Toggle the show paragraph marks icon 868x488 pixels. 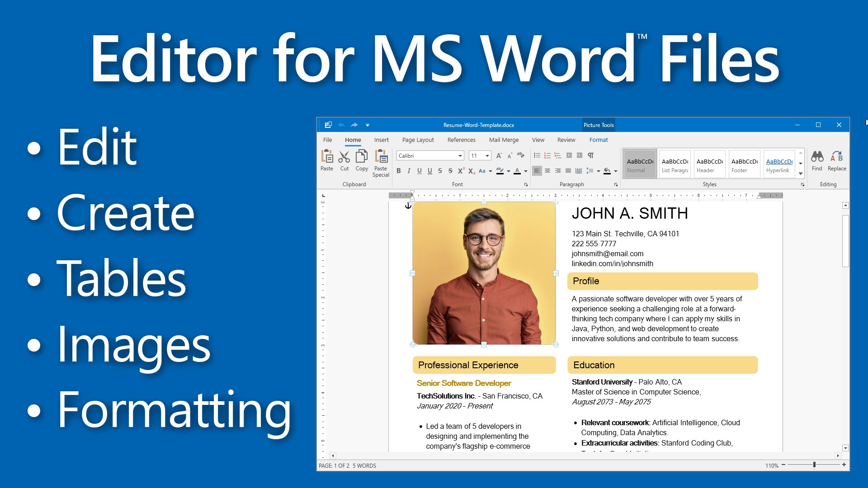tap(590, 155)
